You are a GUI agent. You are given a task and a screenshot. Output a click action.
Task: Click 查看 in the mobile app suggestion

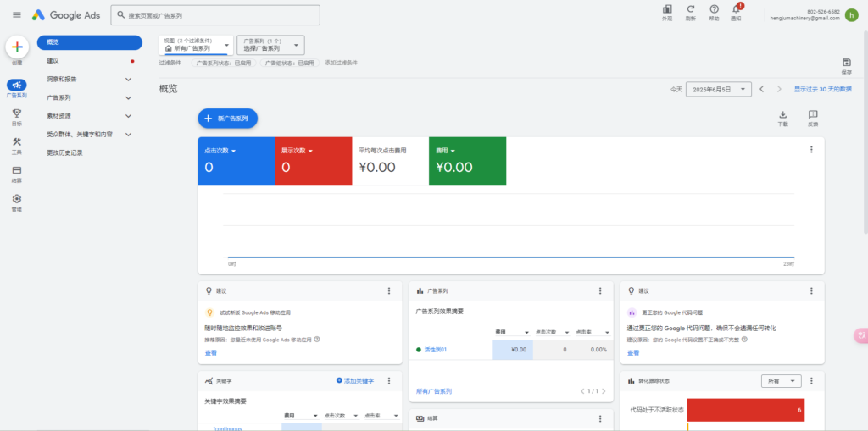tap(211, 352)
